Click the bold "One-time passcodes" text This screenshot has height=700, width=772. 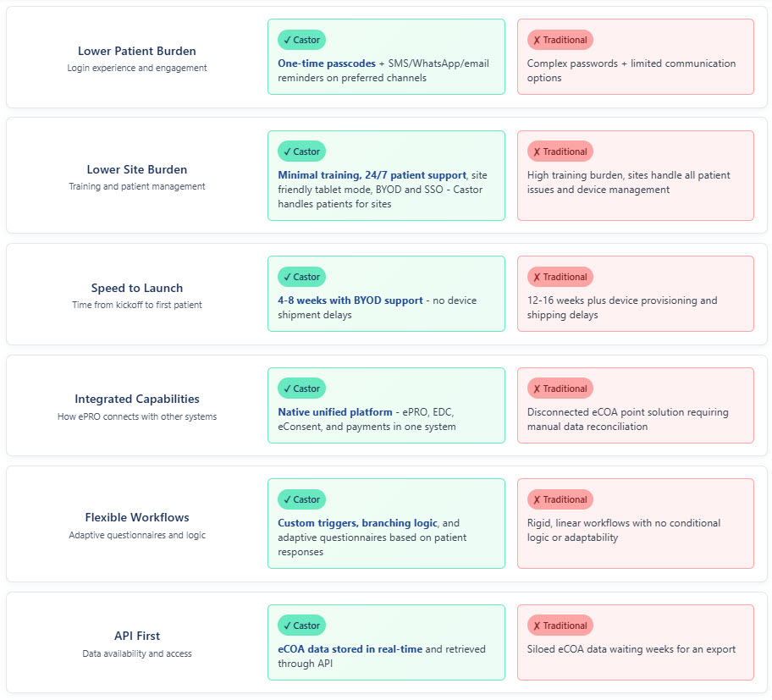point(326,63)
